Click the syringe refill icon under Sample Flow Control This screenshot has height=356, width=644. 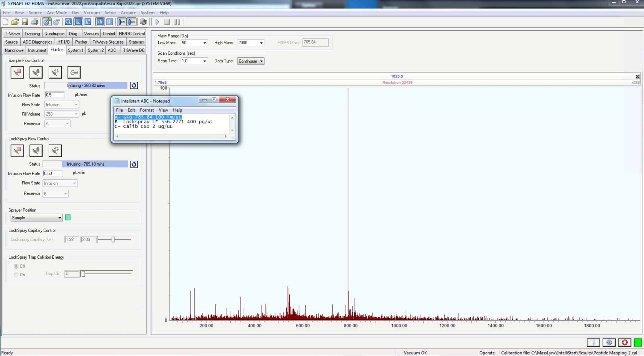click(x=36, y=72)
